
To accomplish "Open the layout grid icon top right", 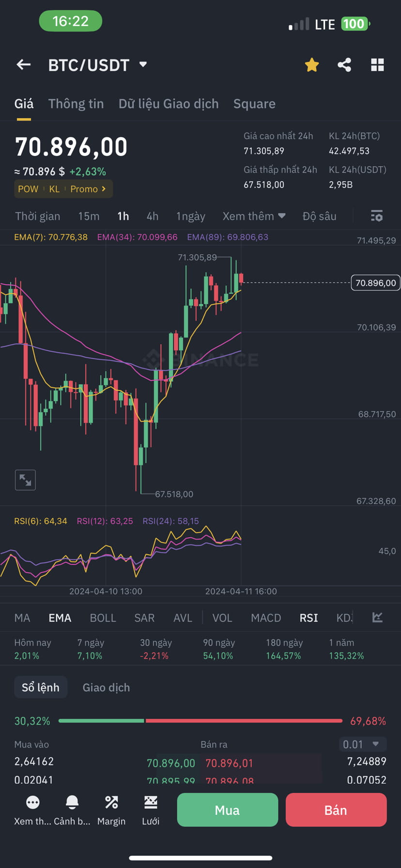I will coord(377,64).
